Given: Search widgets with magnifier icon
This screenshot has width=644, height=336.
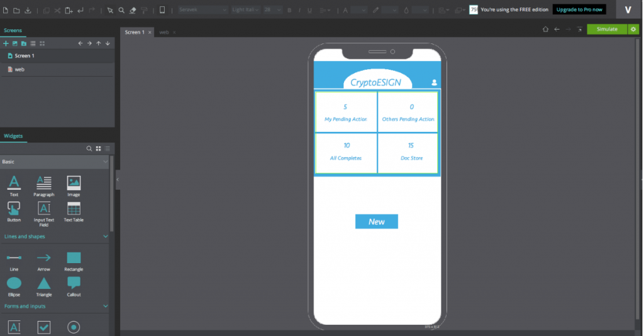Looking at the screenshot, I should click(89, 148).
